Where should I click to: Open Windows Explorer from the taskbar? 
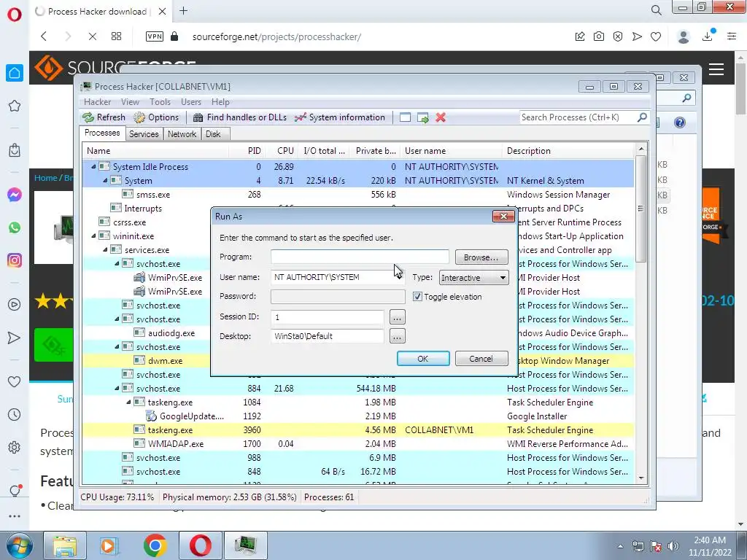[65, 545]
